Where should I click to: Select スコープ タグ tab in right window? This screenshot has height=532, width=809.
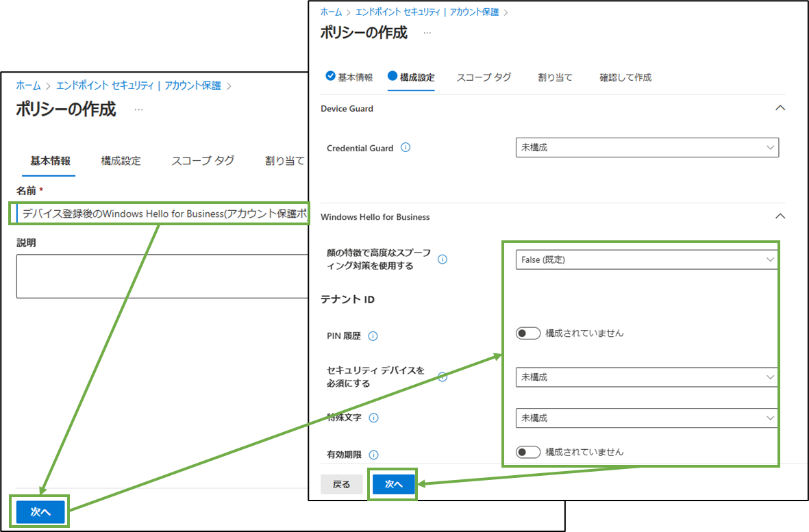pyautogui.click(x=484, y=77)
